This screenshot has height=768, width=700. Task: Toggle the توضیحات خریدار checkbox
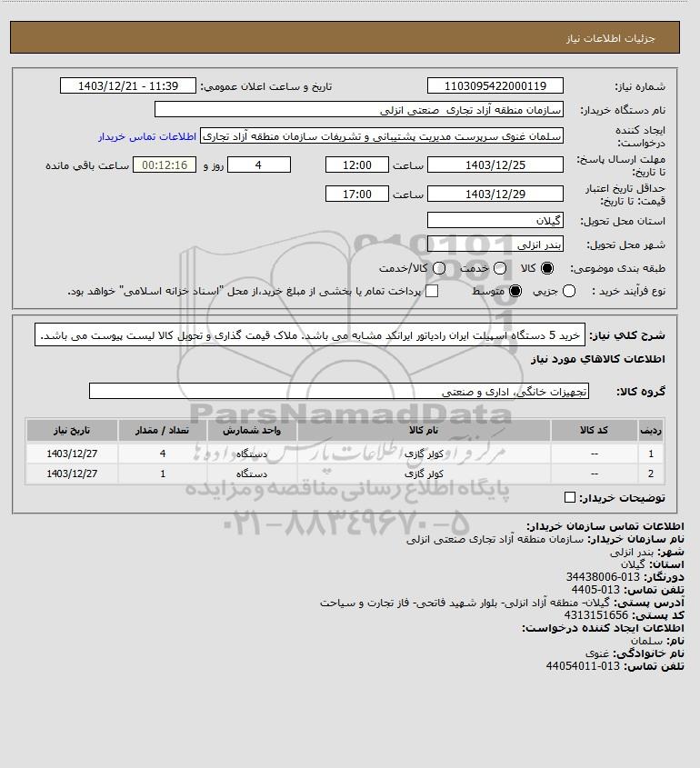[569, 497]
